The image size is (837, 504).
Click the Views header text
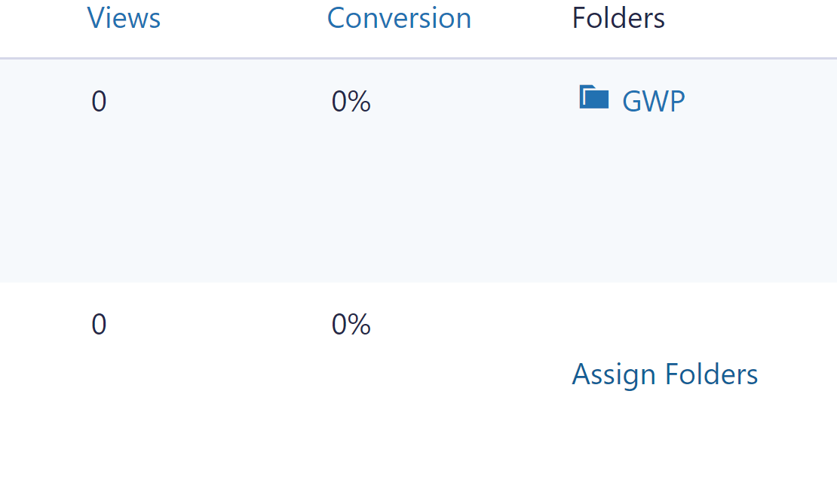(124, 17)
